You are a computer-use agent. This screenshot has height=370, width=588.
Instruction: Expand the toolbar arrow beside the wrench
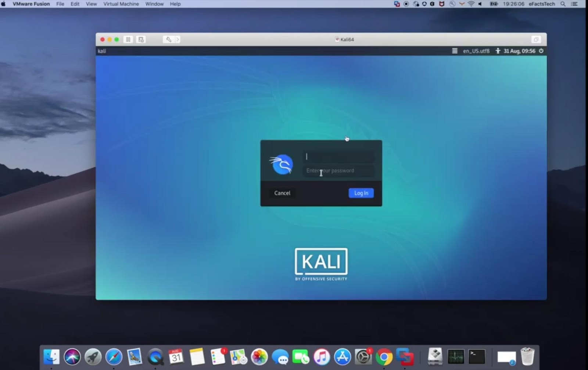tap(178, 39)
